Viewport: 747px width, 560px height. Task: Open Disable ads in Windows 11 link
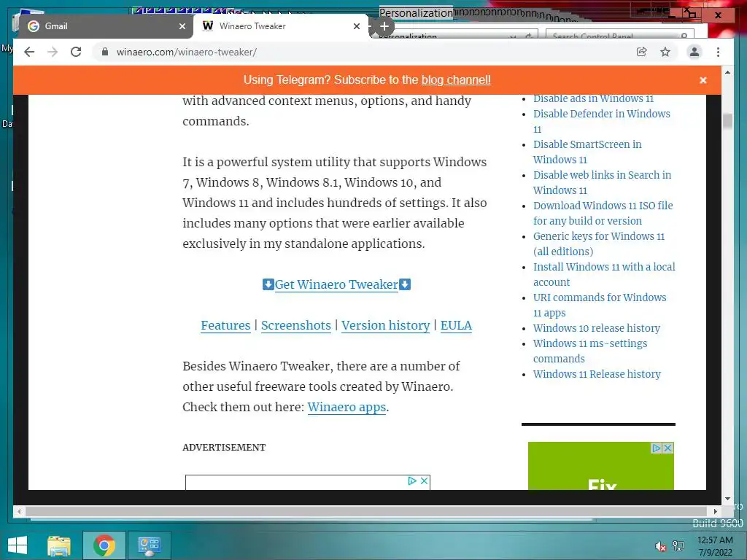point(593,98)
